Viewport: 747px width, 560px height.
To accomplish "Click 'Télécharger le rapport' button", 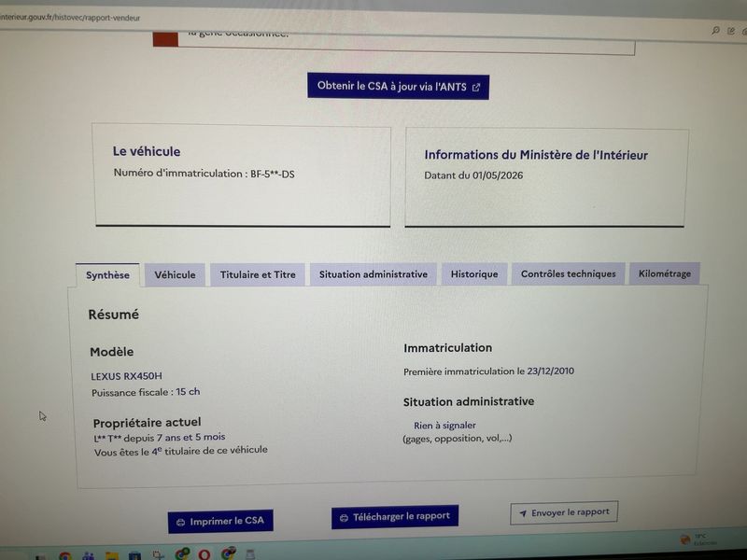I will (x=395, y=517).
